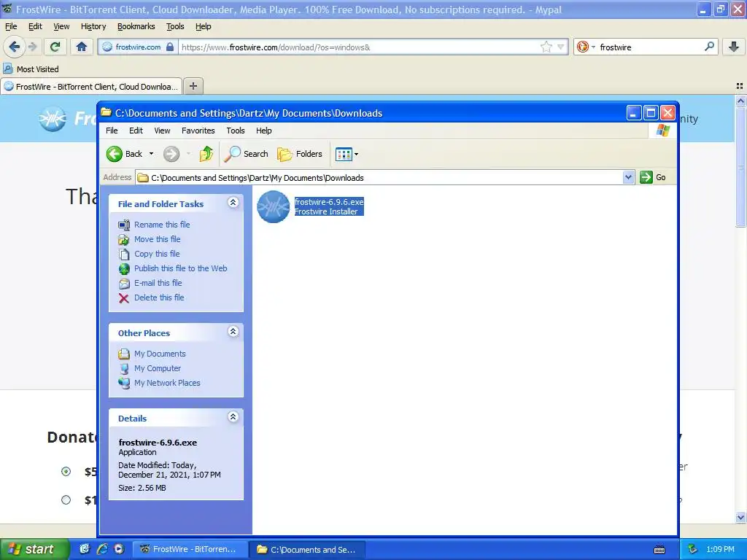The image size is (747, 560).
Task: Click FrostWire logo on the web page
Action: point(53,119)
